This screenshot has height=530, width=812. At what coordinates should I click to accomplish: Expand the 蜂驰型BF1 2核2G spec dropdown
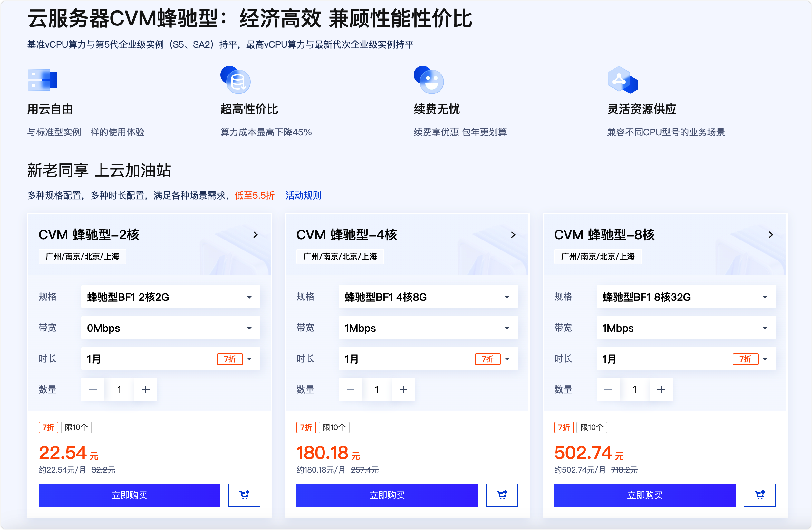(x=170, y=297)
